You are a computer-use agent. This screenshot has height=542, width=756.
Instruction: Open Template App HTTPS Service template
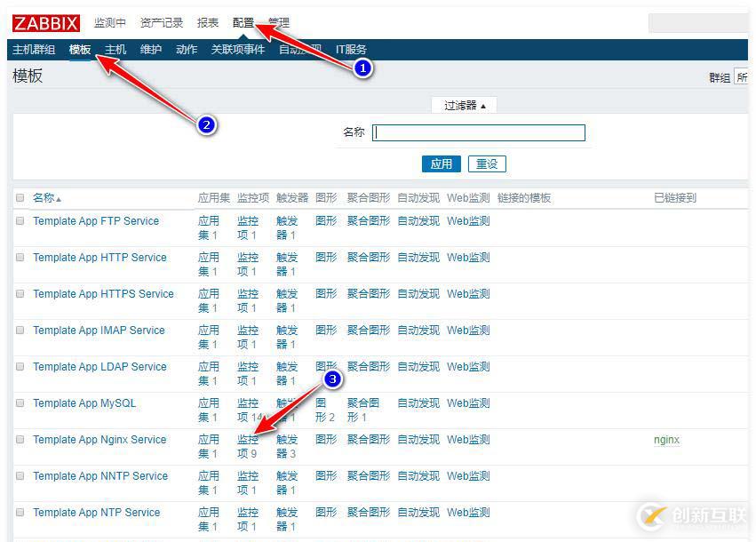[103, 294]
